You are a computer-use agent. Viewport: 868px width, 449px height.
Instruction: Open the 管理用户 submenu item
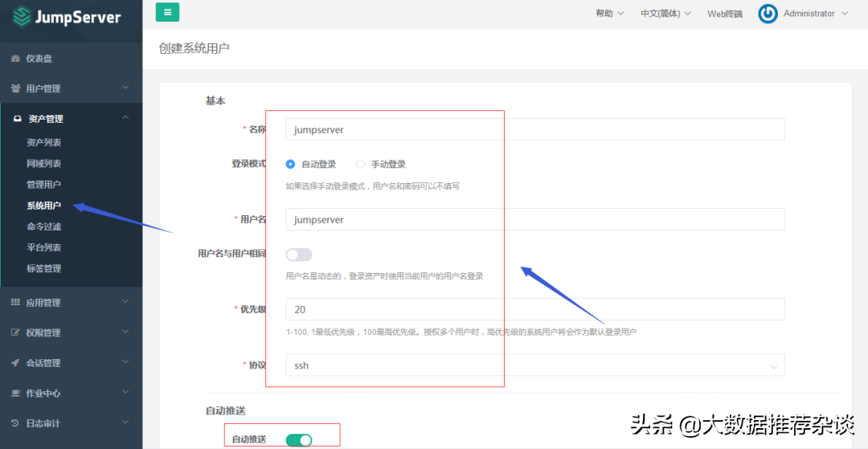click(44, 185)
